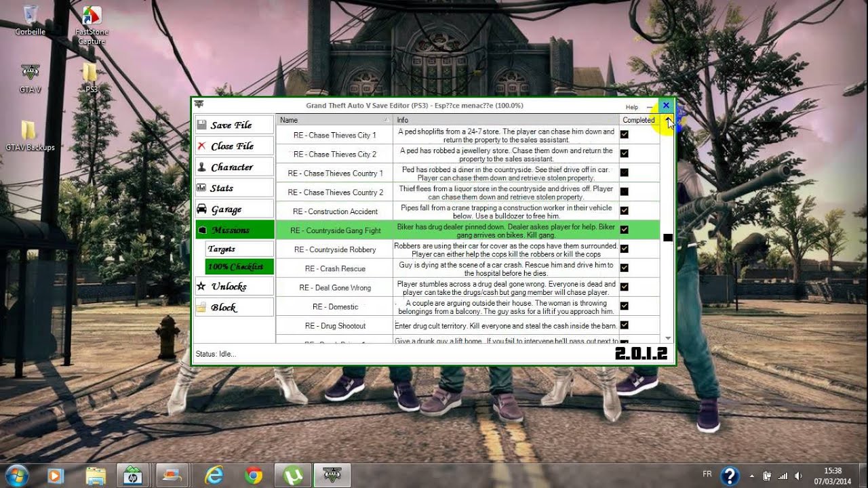Open Google Chrome from taskbar
The height and width of the screenshot is (488, 868).
coord(254,476)
